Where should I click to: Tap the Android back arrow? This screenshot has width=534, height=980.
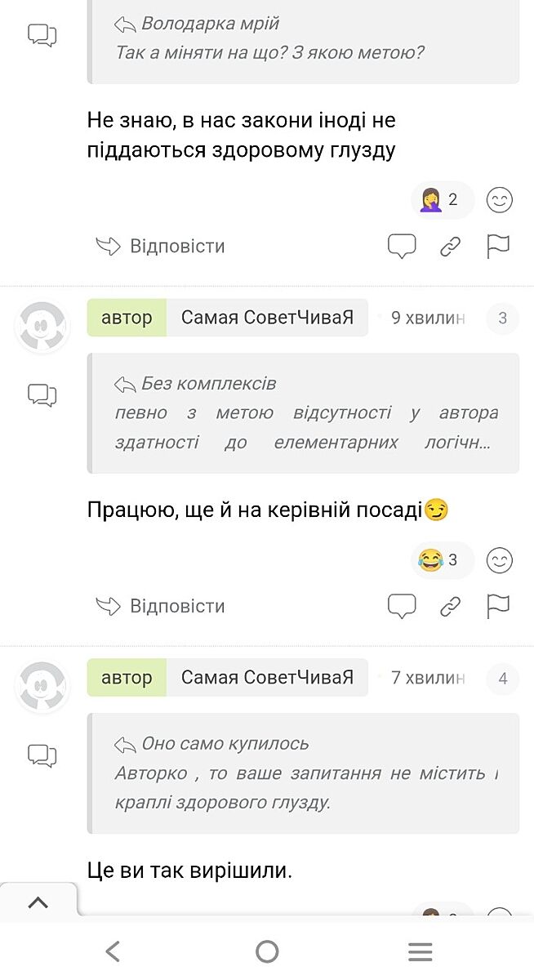point(113,951)
